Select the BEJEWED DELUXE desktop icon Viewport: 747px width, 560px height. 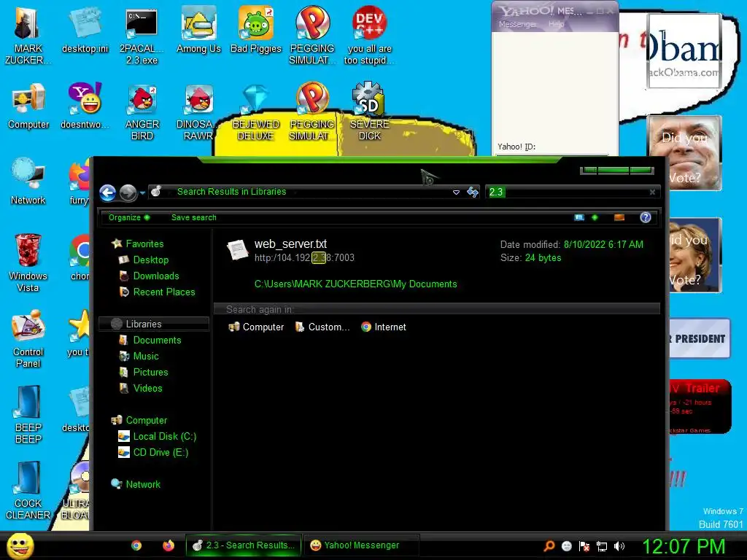click(256, 112)
